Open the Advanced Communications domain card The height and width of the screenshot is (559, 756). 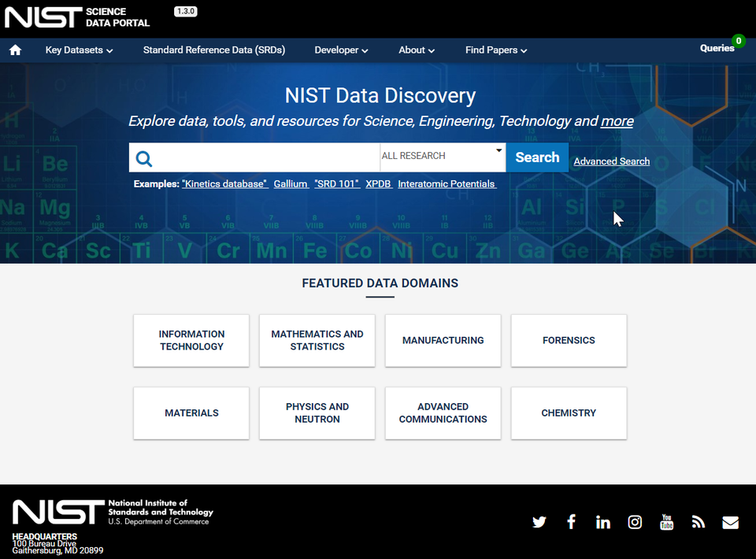point(443,413)
